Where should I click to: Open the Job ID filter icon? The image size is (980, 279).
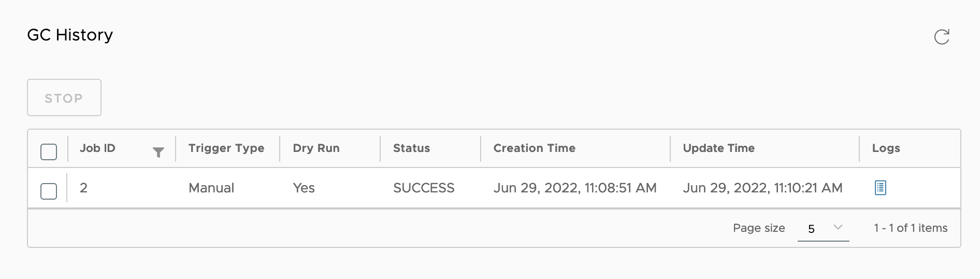[158, 152]
